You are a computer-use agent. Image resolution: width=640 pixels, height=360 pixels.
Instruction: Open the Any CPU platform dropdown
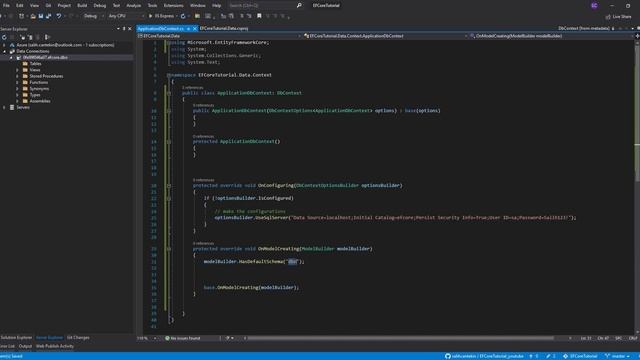[x=126, y=16]
